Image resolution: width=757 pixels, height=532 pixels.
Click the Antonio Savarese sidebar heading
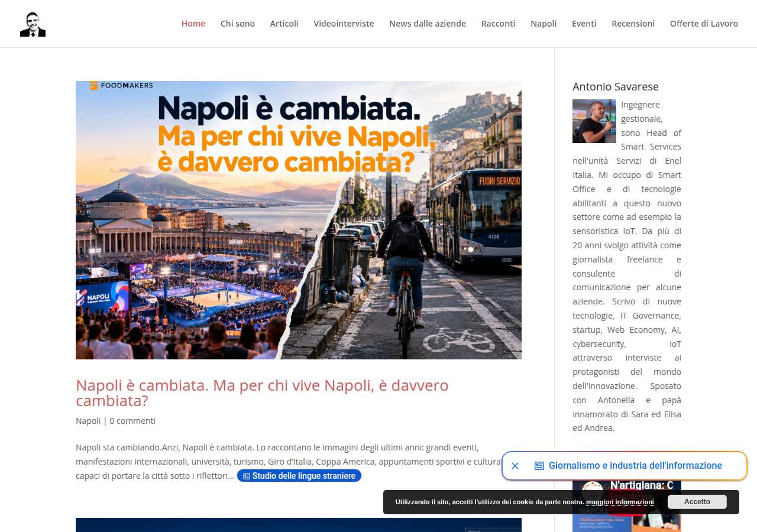[616, 87]
